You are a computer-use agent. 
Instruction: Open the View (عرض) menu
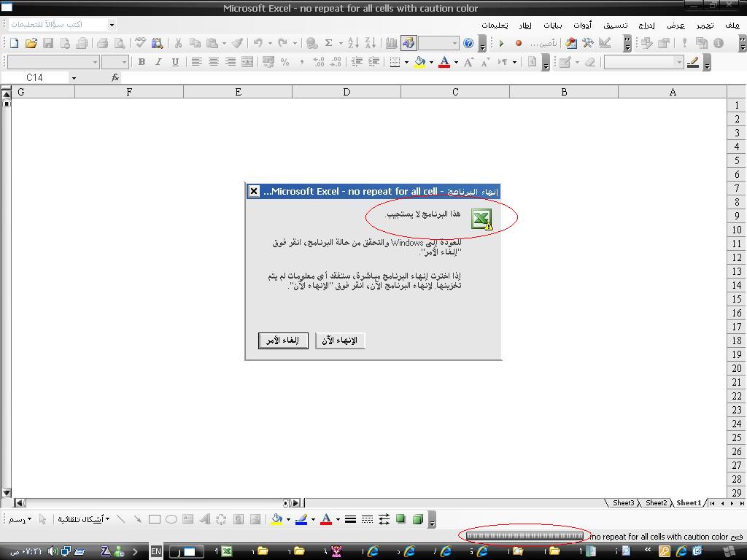click(x=676, y=25)
